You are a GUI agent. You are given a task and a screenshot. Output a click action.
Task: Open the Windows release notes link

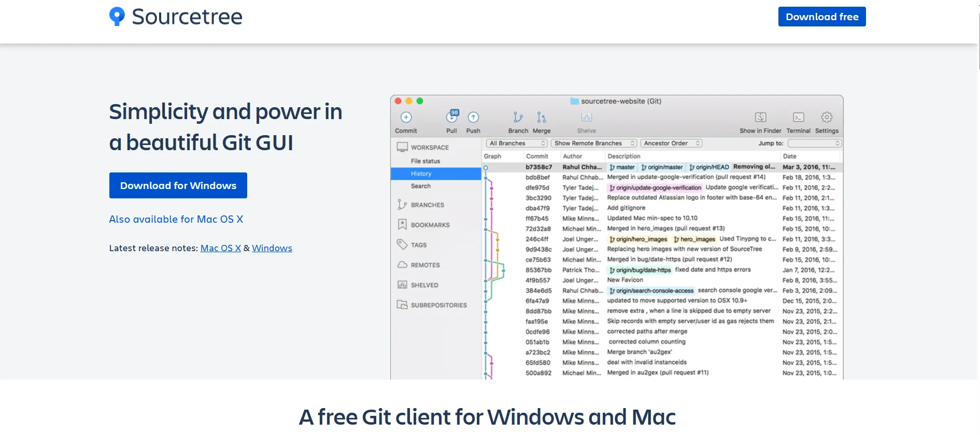272,248
